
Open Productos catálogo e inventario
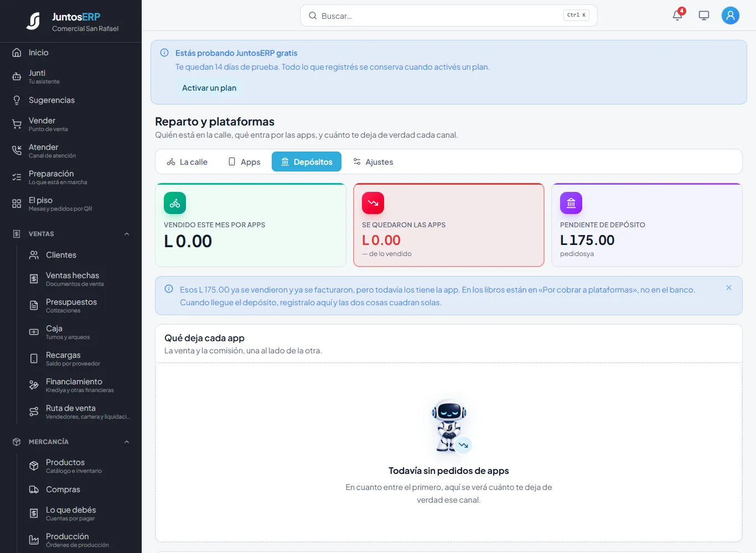79,466
